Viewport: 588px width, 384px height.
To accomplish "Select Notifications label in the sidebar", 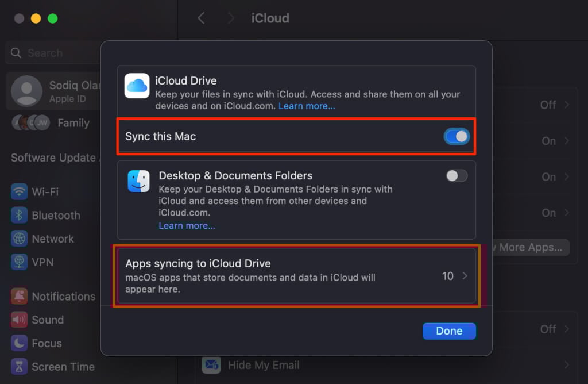I will (63, 296).
